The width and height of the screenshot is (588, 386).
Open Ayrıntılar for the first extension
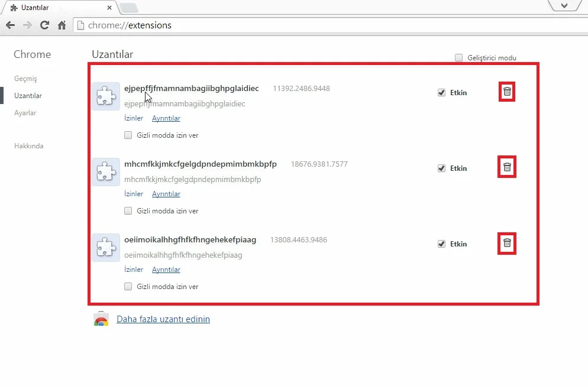[166, 118]
